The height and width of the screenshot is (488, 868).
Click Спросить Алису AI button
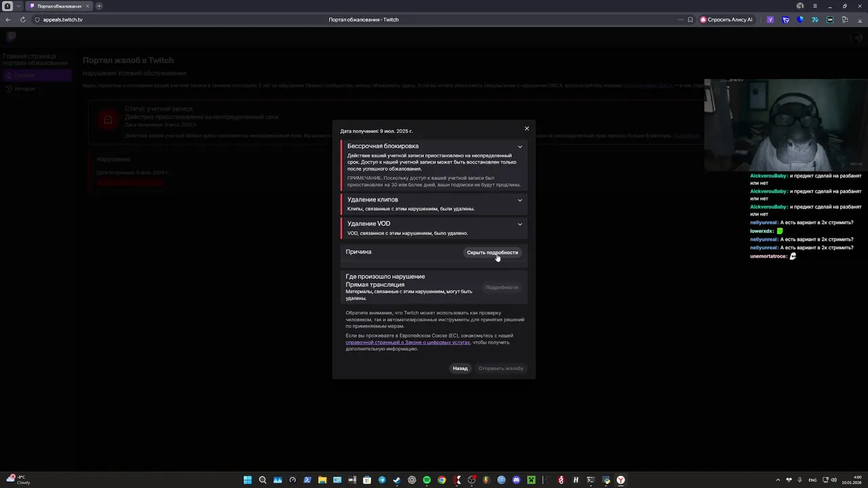tap(726, 20)
